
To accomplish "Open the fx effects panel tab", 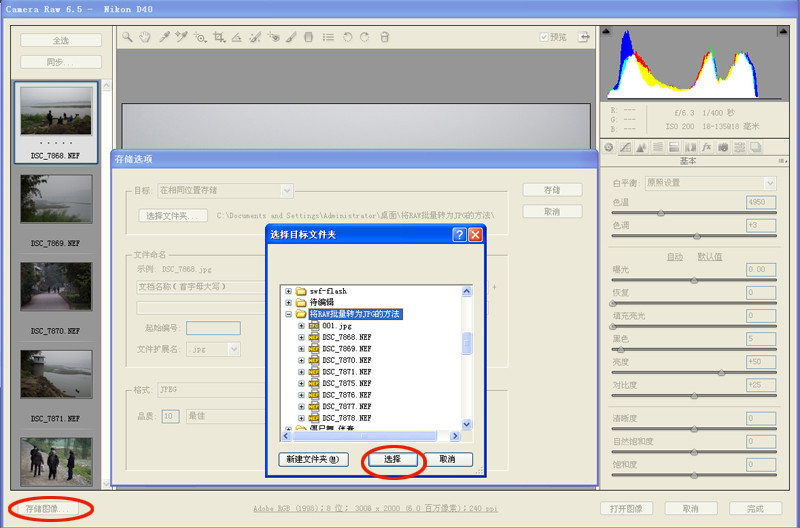I will [x=707, y=147].
